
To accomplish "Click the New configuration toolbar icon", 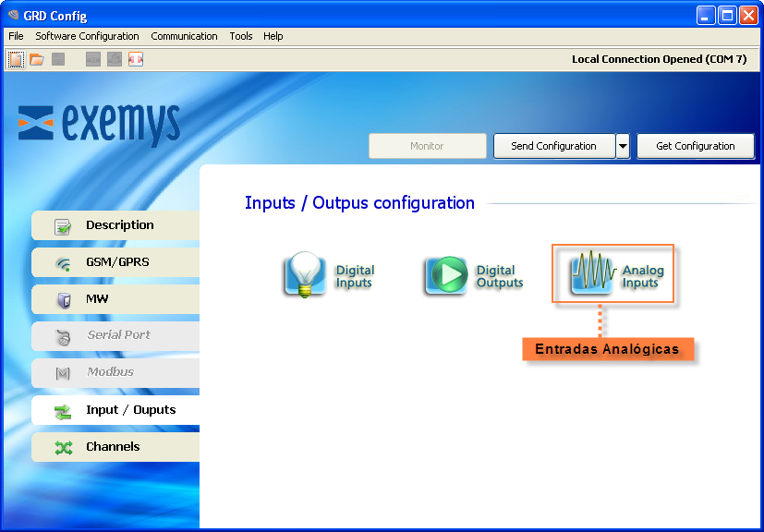I will [x=16, y=59].
